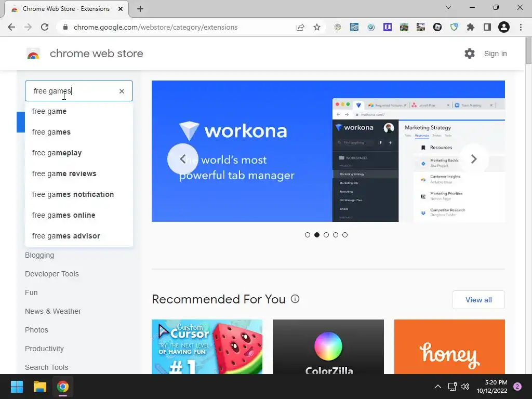Image resolution: width=532 pixels, height=399 pixels.
Task: Select the second carousel dot
Action: pos(317,235)
